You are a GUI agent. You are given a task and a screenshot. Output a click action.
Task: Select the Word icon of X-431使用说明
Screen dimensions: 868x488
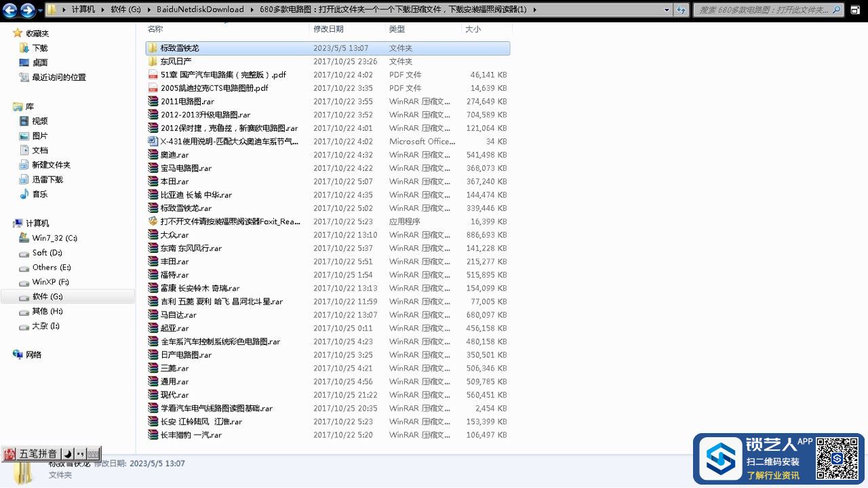coord(153,142)
